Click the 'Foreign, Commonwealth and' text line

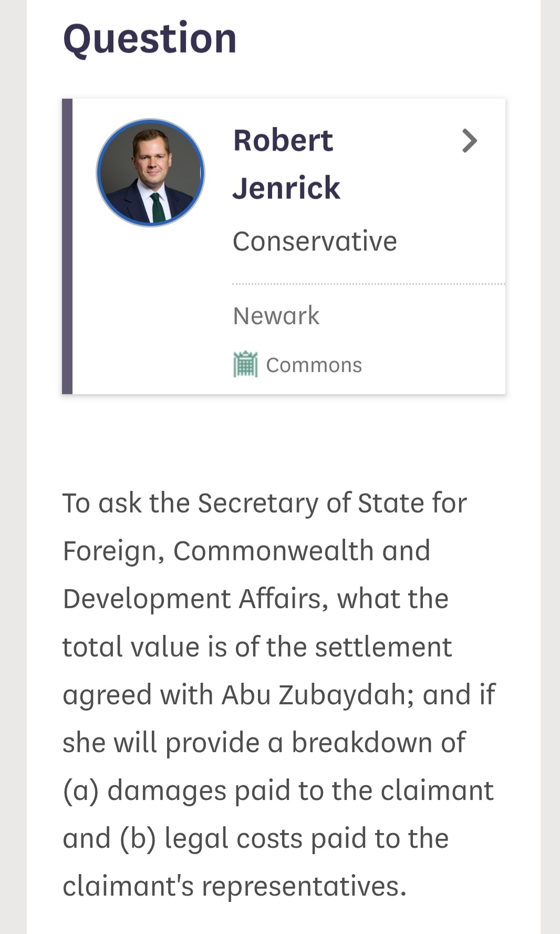pos(246,551)
